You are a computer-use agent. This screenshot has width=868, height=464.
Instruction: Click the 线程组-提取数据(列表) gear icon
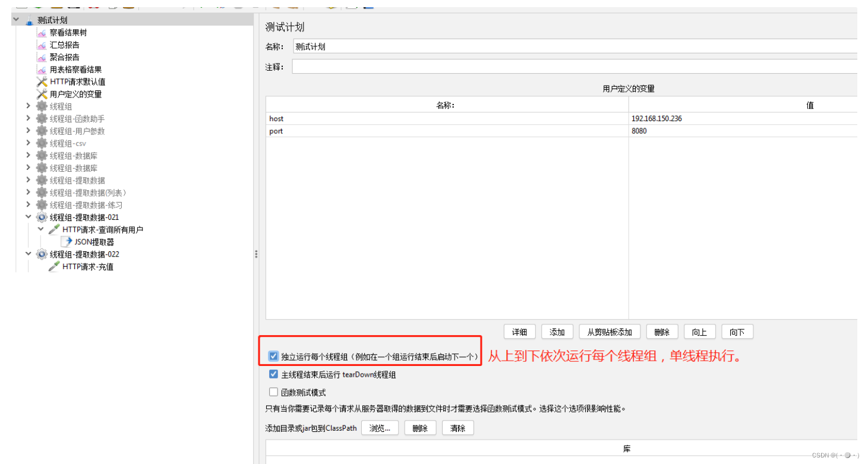(x=42, y=192)
